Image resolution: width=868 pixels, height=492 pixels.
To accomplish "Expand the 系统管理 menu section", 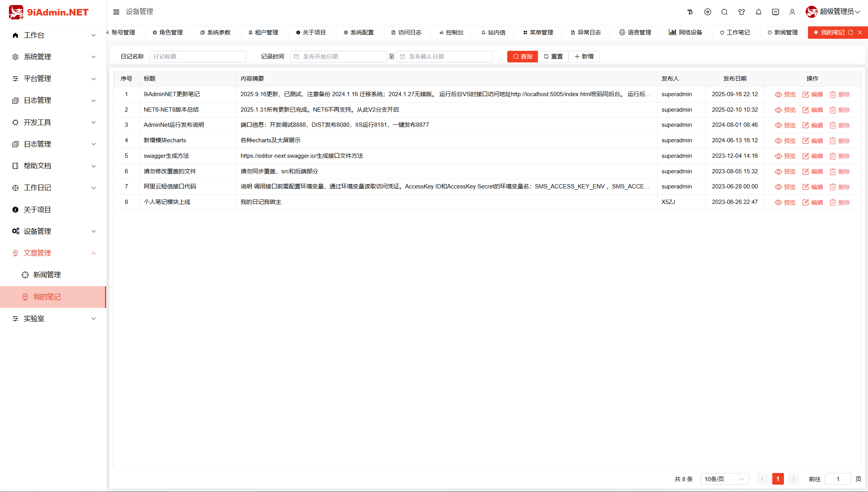I will click(x=53, y=57).
